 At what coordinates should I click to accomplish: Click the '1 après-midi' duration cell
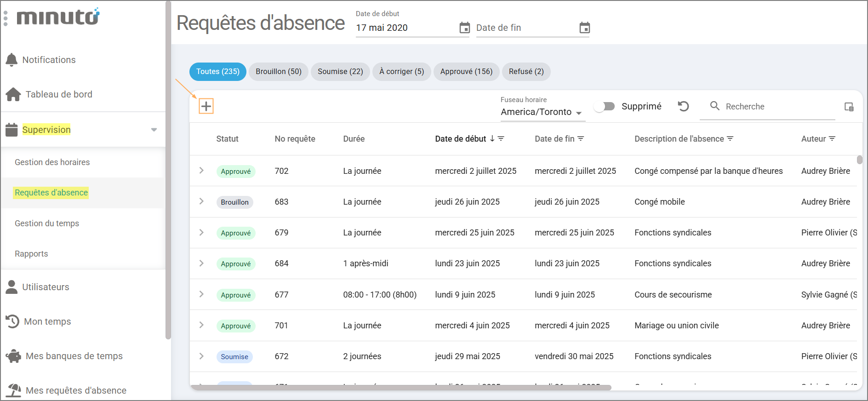tap(365, 263)
